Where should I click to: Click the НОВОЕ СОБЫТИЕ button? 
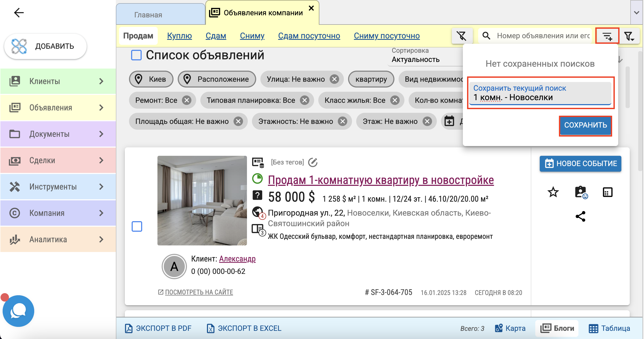580,163
